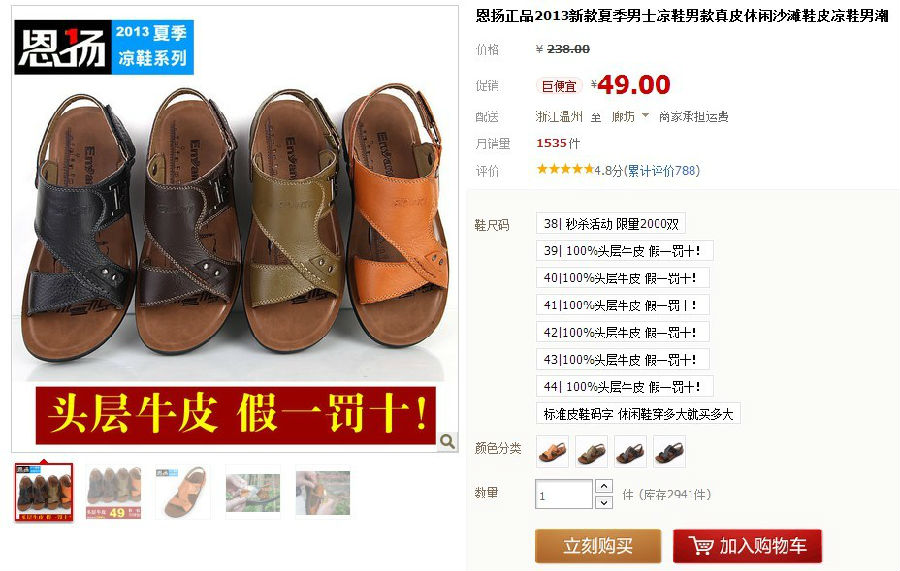Decrease quantity with the down arrow
The width and height of the screenshot is (900, 571).
pyautogui.click(x=604, y=502)
